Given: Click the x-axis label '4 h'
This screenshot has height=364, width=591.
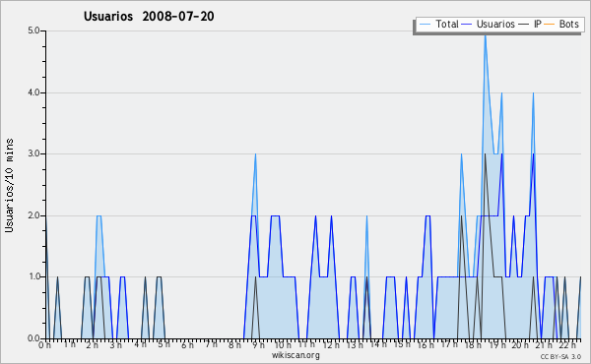Looking at the screenshot, I should pyautogui.click(x=140, y=344).
